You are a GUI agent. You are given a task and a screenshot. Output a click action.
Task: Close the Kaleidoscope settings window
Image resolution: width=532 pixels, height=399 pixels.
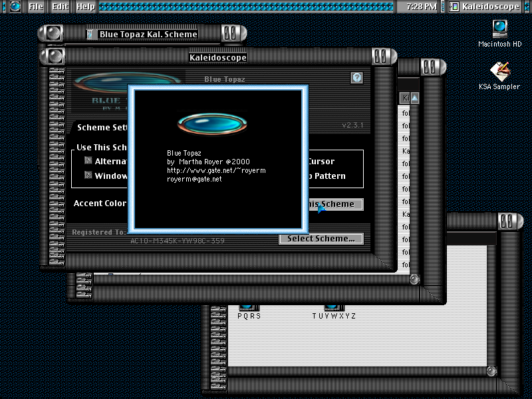pyautogui.click(x=56, y=56)
